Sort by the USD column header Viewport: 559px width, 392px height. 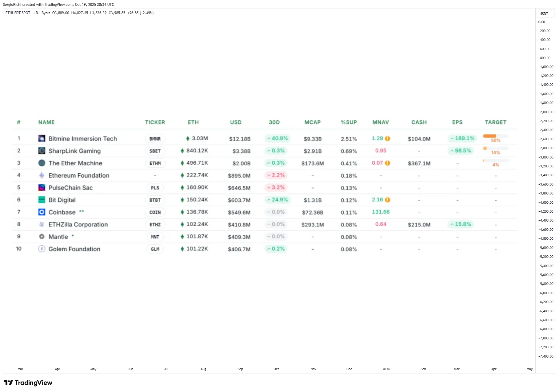[x=236, y=122]
